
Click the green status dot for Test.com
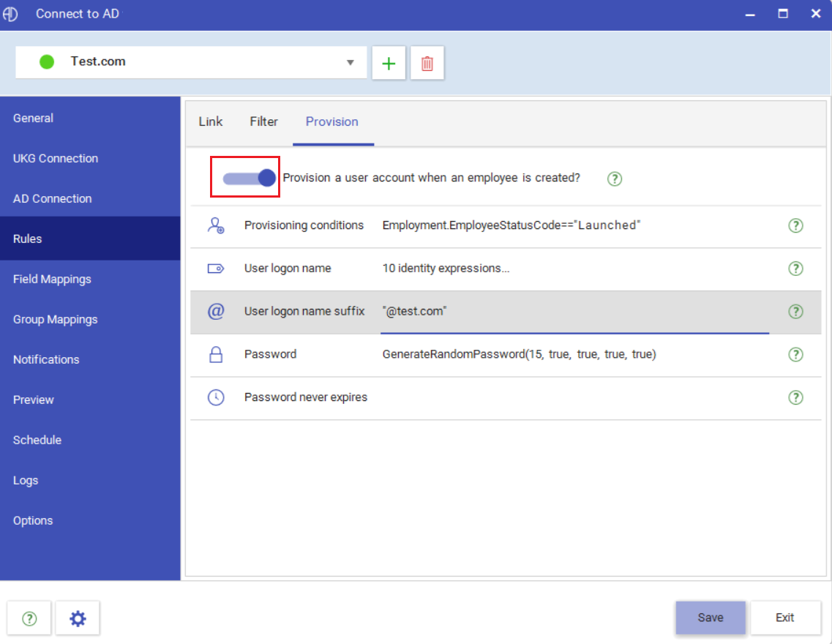tap(47, 62)
